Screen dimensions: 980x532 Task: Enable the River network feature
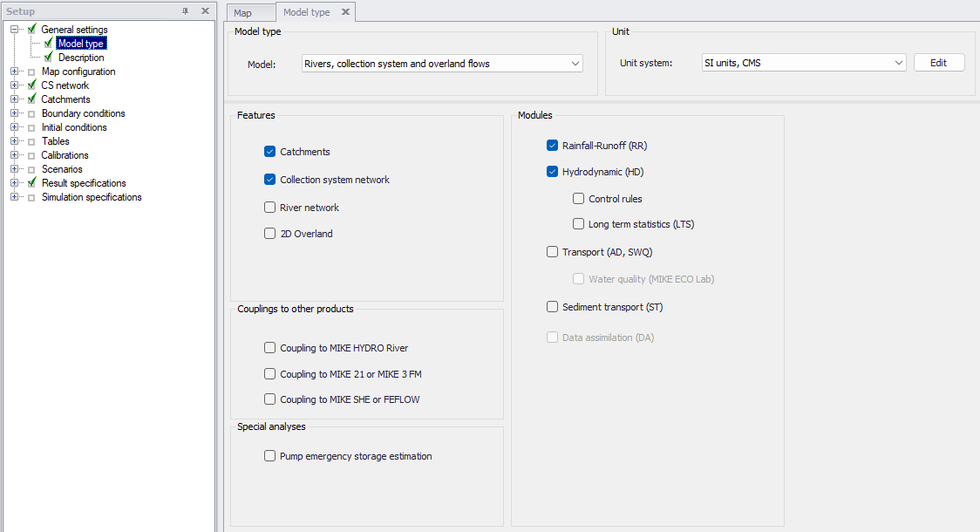coord(270,207)
